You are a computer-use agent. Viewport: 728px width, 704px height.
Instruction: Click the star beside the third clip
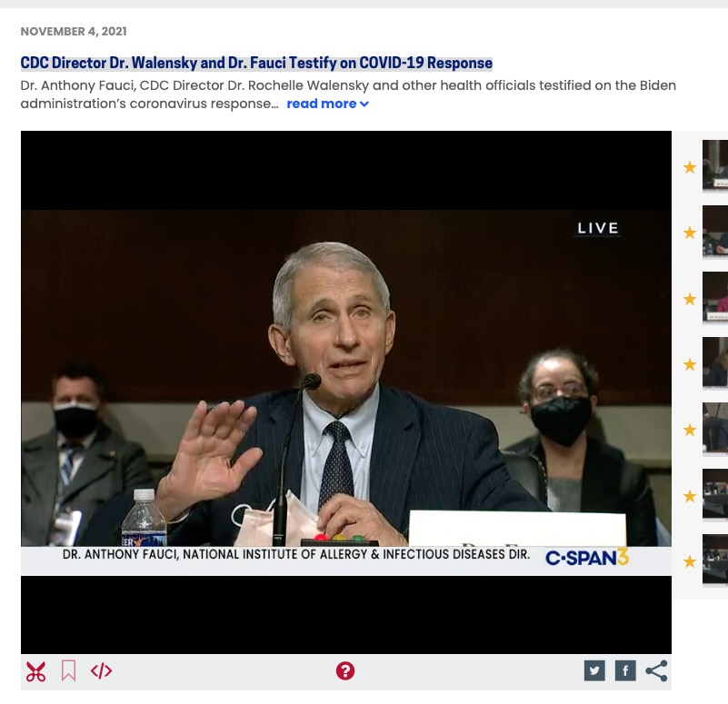pos(690,299)
